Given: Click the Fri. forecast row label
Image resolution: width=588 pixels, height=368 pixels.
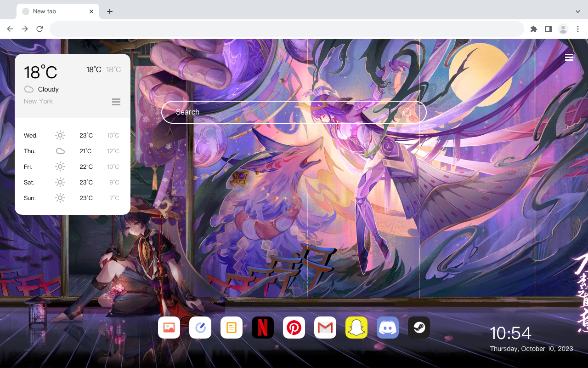Looking at the screenshot, I should click(28, 167).
